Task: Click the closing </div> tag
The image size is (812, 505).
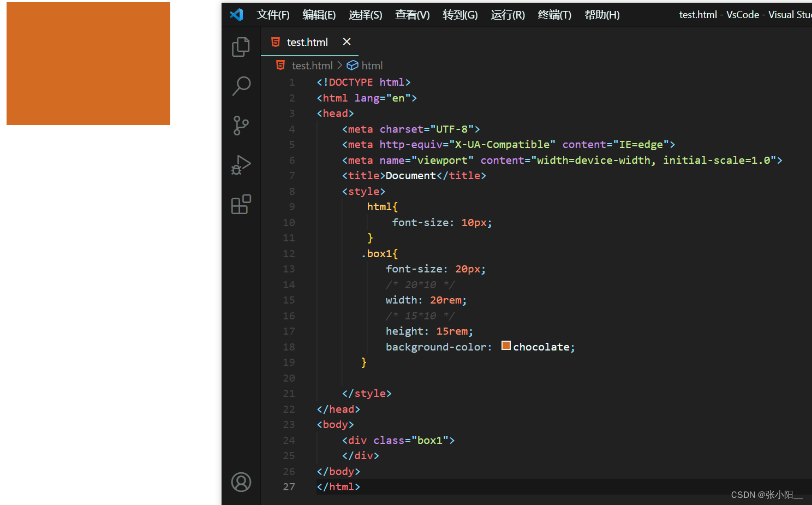Action: tap(360, 455)
